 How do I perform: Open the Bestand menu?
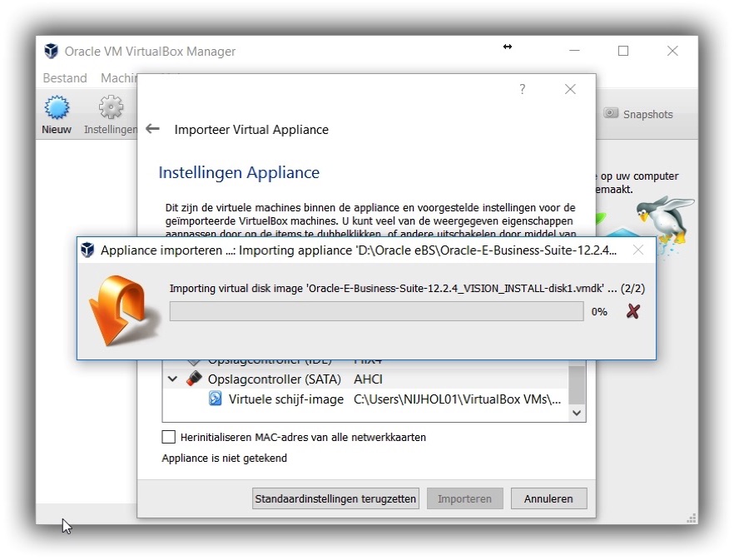(65, 77)
